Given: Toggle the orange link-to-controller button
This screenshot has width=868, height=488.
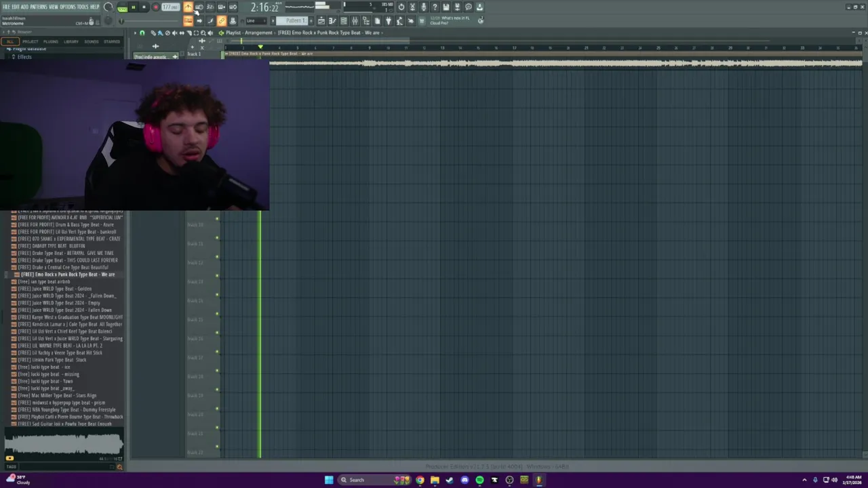Looking at the screenshot, I should point(222,21).
